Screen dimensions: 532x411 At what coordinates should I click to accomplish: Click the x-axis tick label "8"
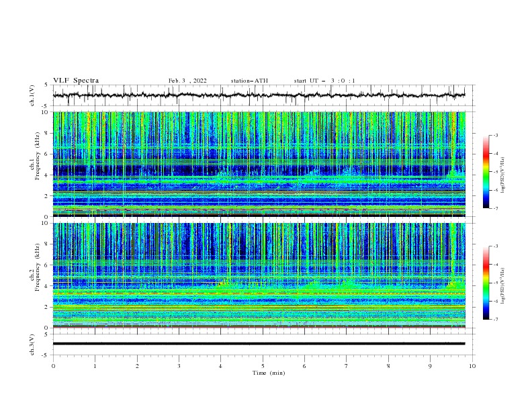pyautogui.click(x=388, y=366)
